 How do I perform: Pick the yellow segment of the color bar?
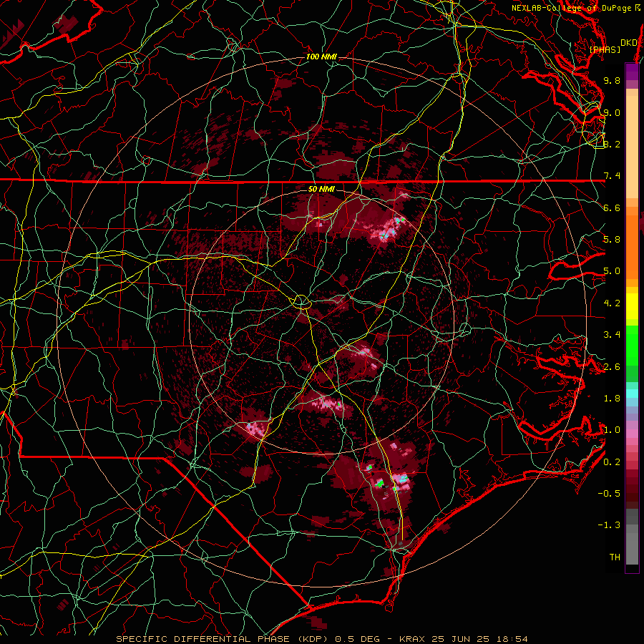click(632, 306)
